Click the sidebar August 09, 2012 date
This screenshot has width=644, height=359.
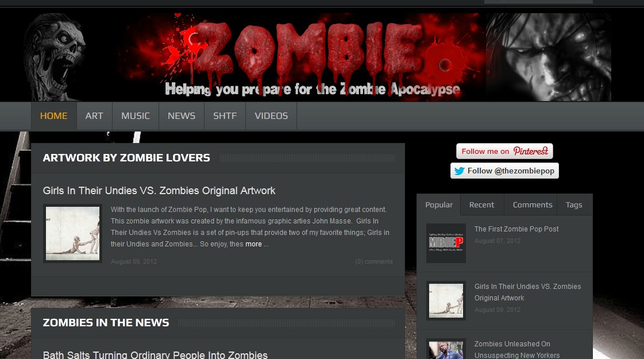[x=498, y=310]
